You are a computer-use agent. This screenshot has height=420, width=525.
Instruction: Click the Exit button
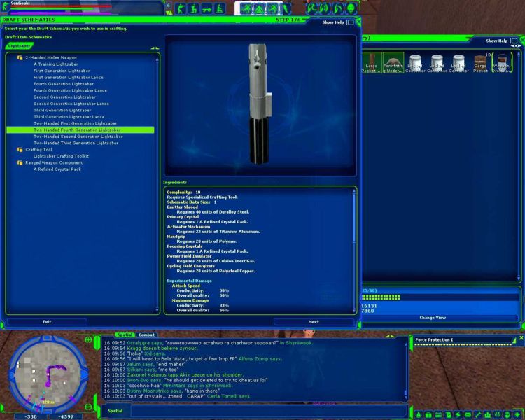click(x=47, y=322)
